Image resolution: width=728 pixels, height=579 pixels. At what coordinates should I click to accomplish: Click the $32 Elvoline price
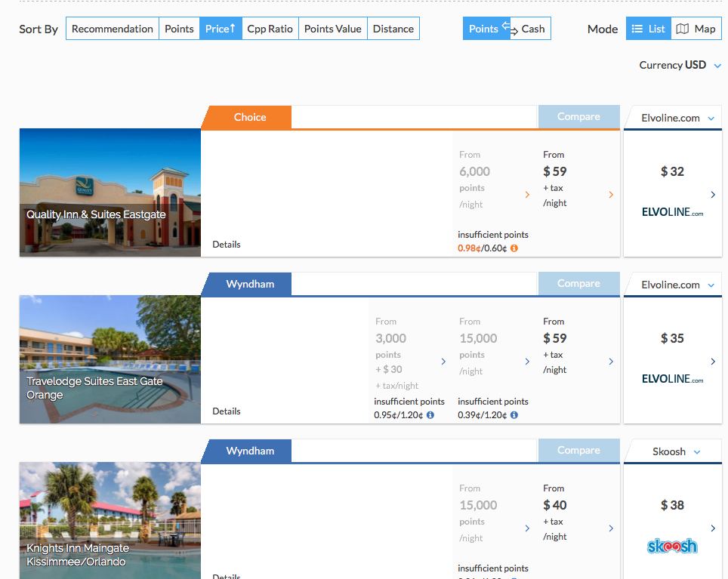672,171
